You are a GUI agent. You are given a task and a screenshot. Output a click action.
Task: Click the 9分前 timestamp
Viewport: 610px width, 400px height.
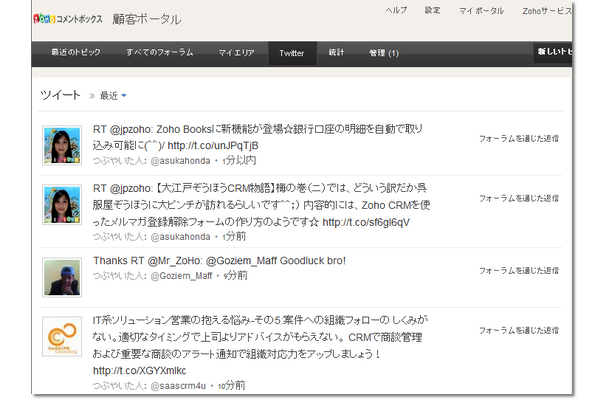click(x=235, y=276)
